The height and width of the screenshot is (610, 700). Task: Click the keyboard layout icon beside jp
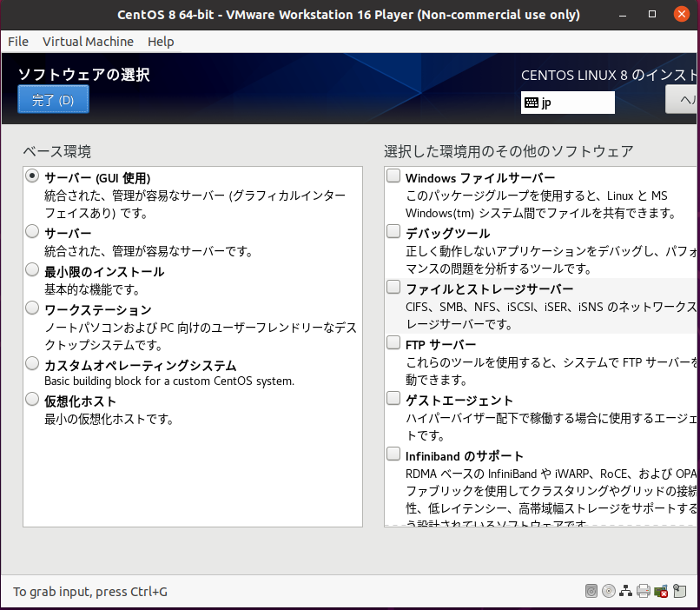531,103
